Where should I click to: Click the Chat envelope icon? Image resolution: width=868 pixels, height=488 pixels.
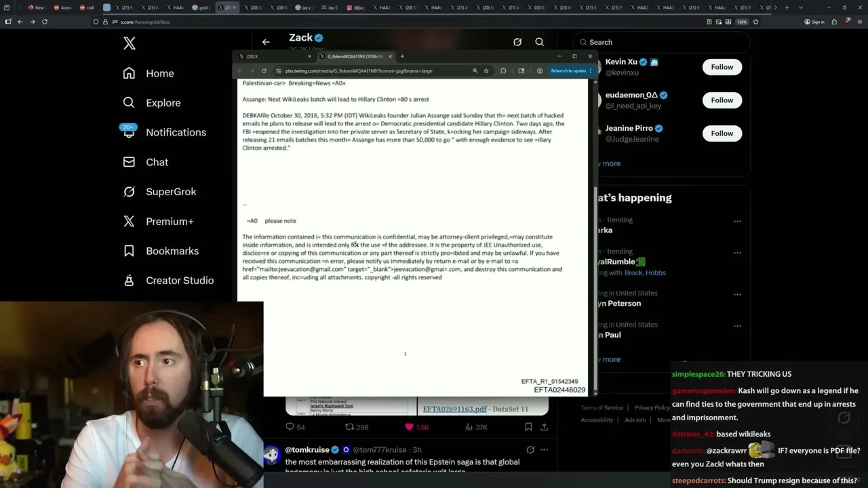pyautogui.click(x=129, y=162)
